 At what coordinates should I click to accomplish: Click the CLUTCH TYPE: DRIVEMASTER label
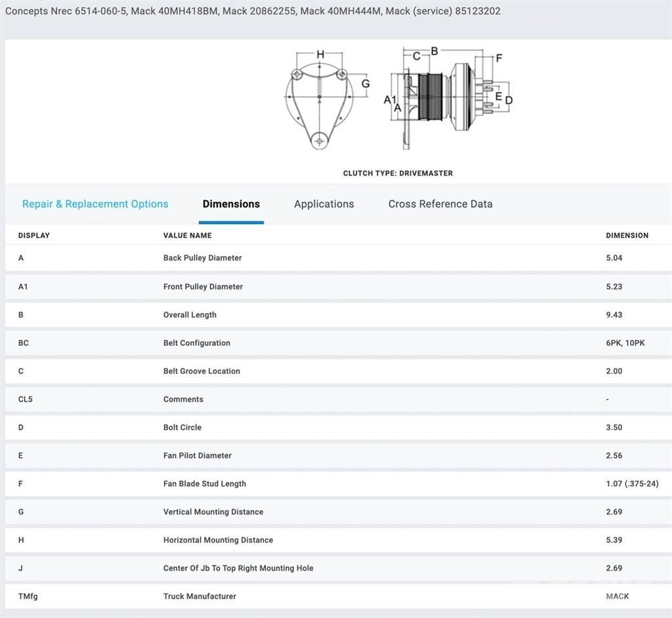click(x=398, y=173)
